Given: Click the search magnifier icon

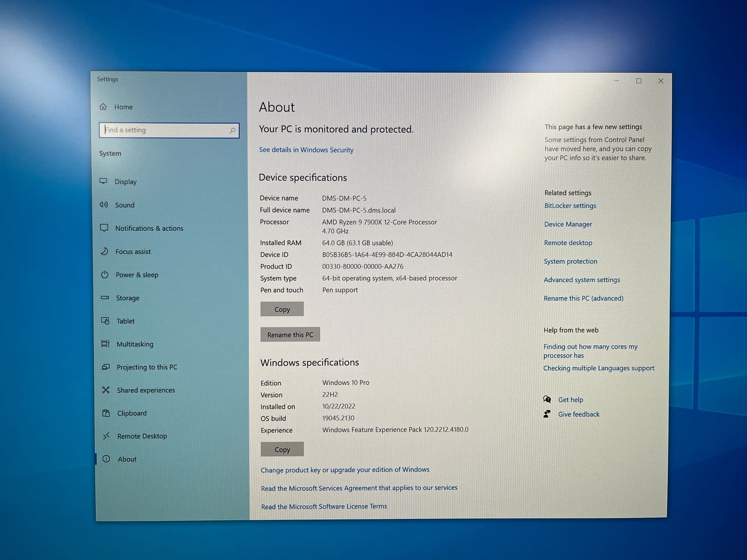Looking at the screenshot, I should (x=233, y=130).
